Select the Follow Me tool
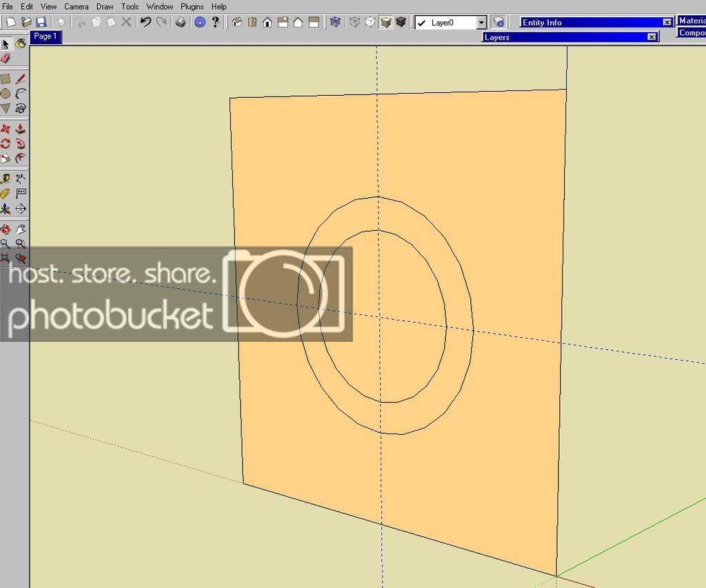The image size is (706, 588). [20, 143]
